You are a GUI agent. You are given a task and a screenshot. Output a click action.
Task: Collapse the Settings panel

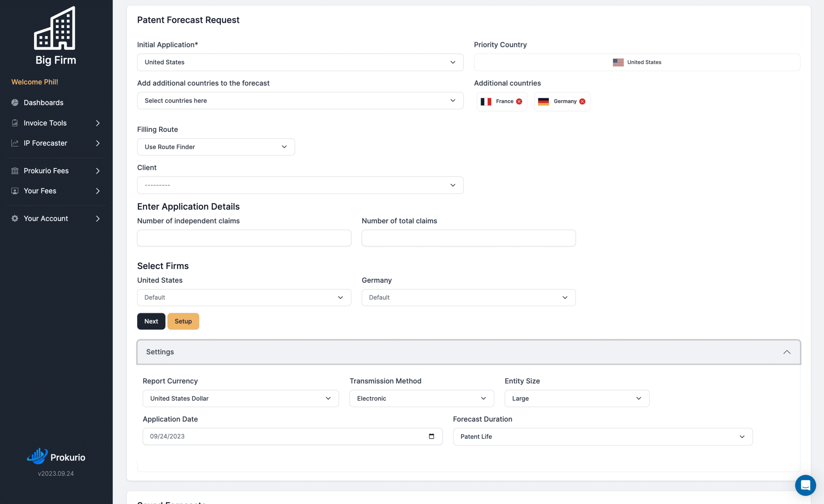pos(787,352)
